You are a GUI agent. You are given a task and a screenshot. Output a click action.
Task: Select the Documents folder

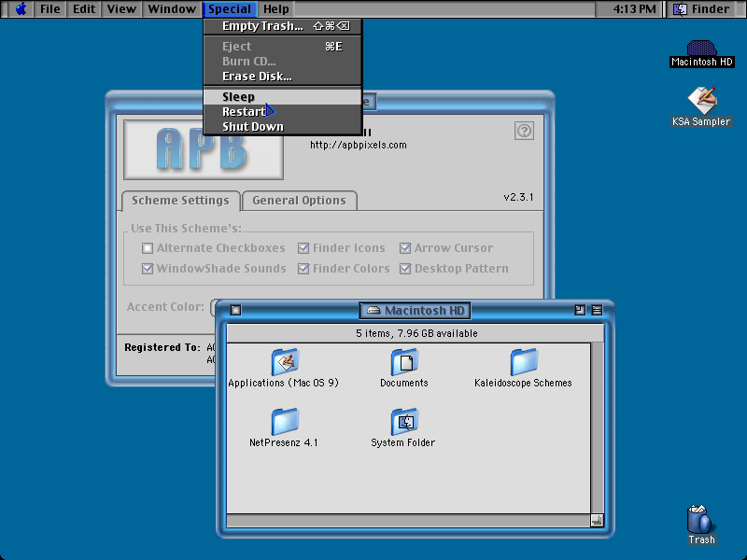[404, 368]
